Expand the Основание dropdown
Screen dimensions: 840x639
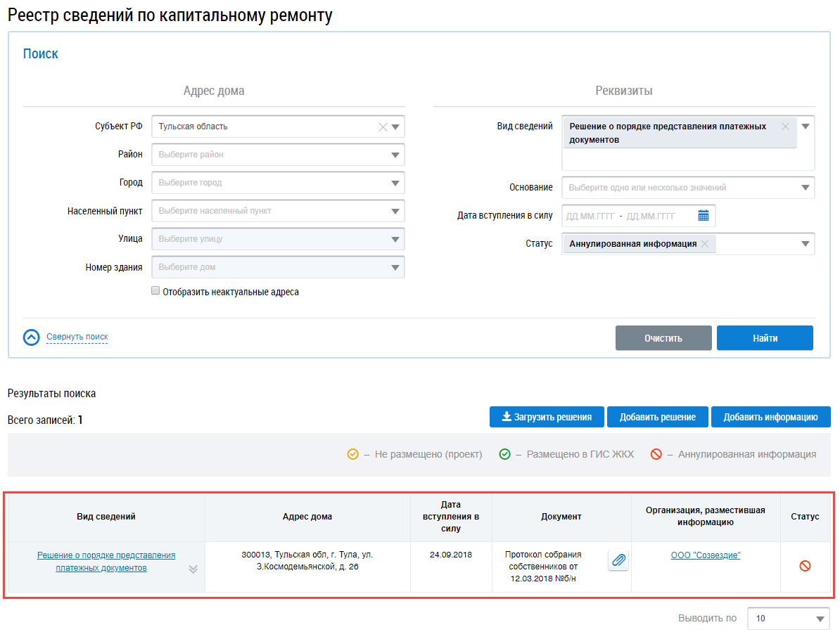(805, 188)
